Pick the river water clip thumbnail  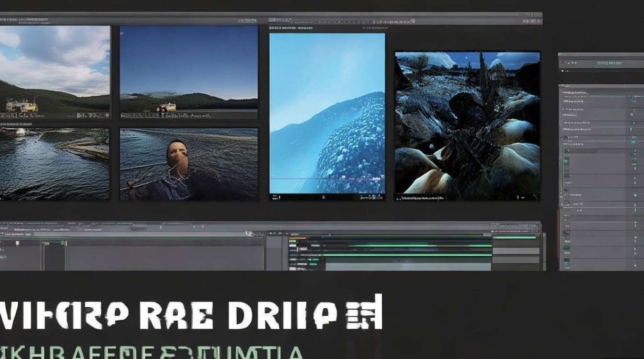(x=55, y=164)
